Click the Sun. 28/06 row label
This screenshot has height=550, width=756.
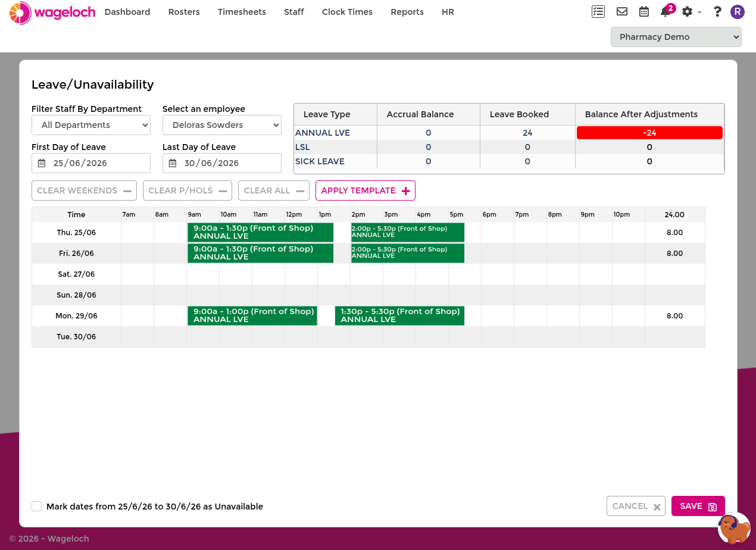pyautogui.click(x=76, y=295)
